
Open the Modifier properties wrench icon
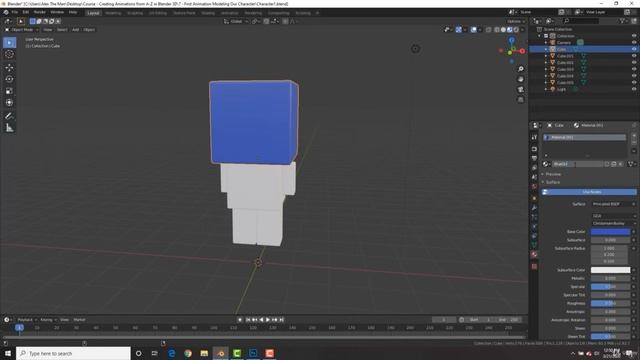point(534,208)
